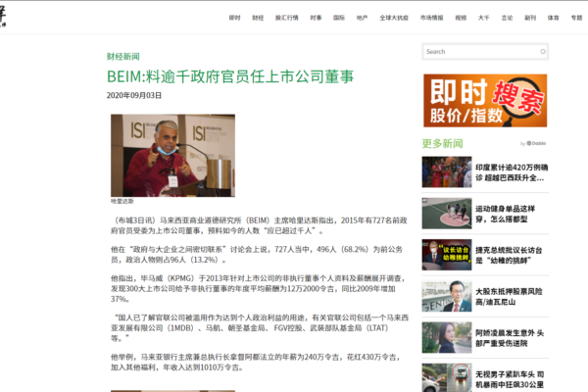The width and height of the screenshot is (588, 392).
Task: Open the 无视男子紧趴车头 news link
Action: [x=510, y=379]
